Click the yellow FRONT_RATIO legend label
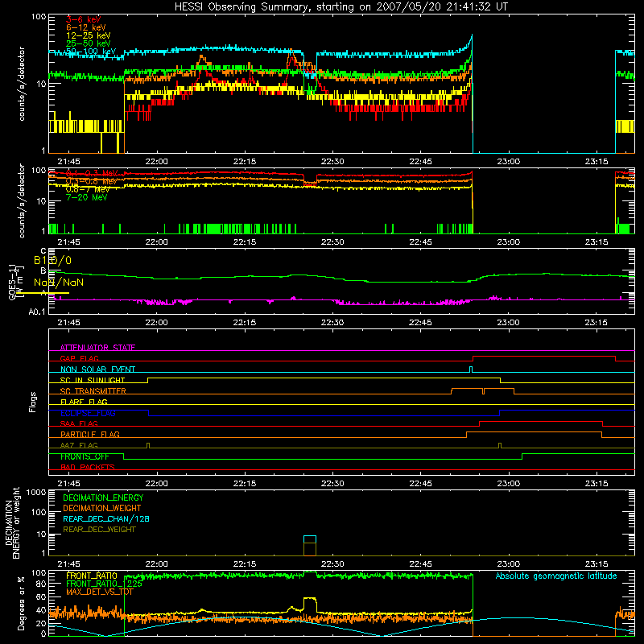Image resolution: width=644 pixels, height=644 pixels. tap(92, 576)
